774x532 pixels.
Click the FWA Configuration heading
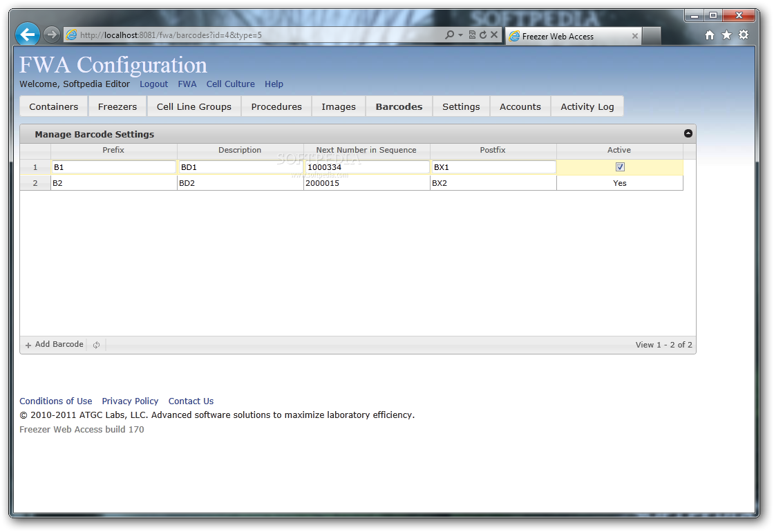(113, 65)
